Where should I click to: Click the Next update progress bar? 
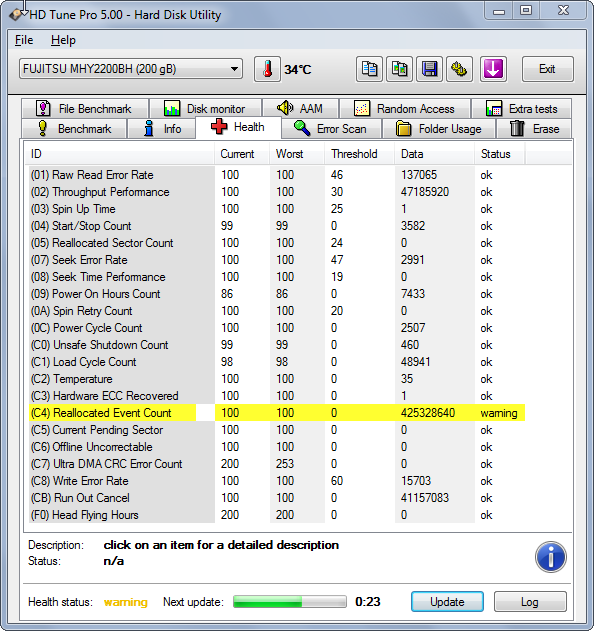290,602
